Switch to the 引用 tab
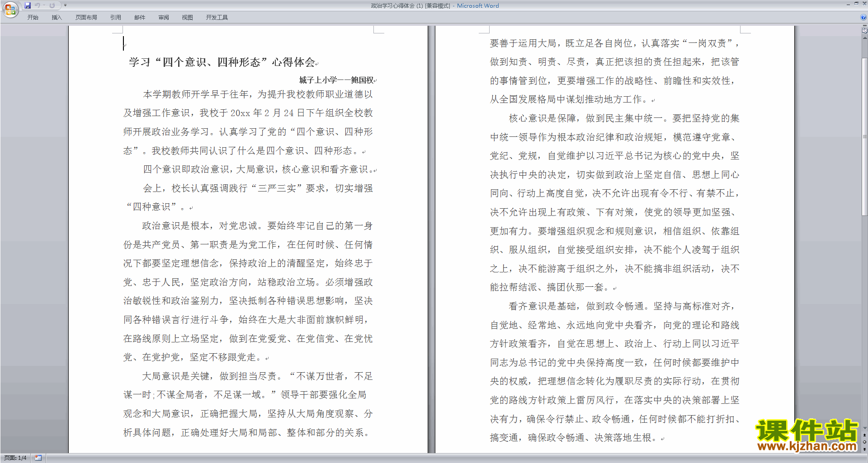 (116, 18)
